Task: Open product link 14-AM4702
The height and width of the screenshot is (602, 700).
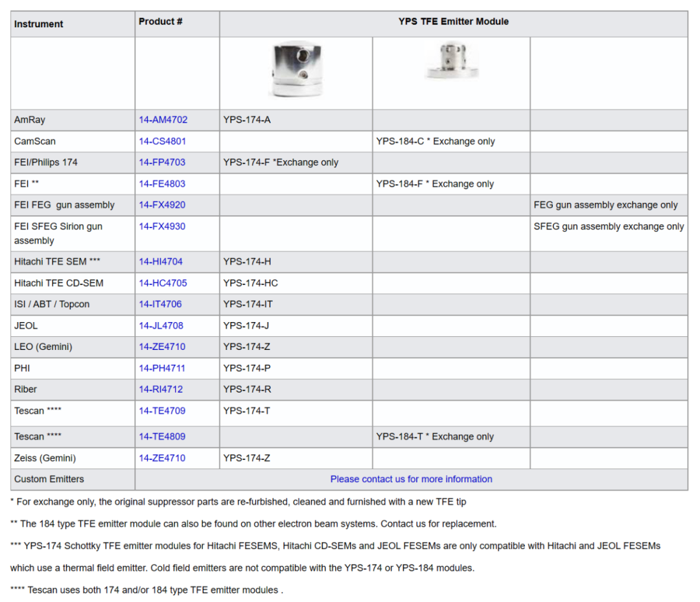Action: (163, 120)
